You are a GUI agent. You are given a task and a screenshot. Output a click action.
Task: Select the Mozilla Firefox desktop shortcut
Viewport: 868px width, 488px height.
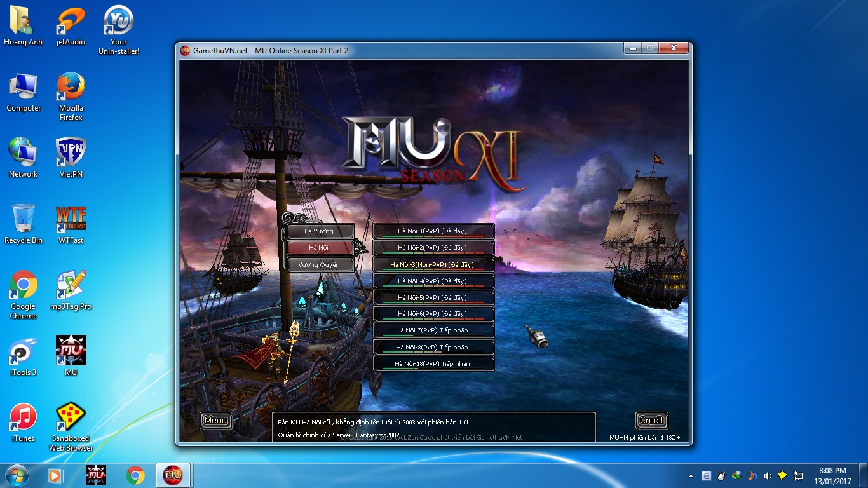pyautogui.click(x=71, y=97)
